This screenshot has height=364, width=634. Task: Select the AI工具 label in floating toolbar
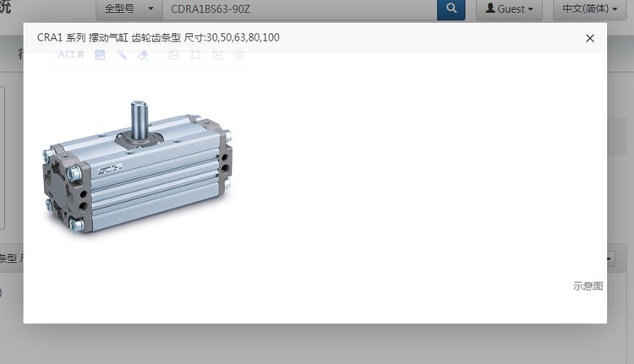(70, 55)
